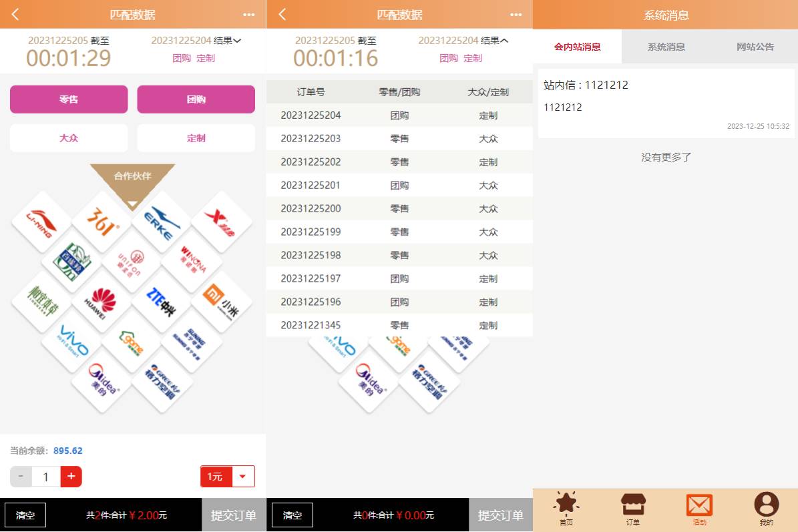
Task: Click 清空 button in left panel
Action: pyautogui.click(x=25, y=515)
